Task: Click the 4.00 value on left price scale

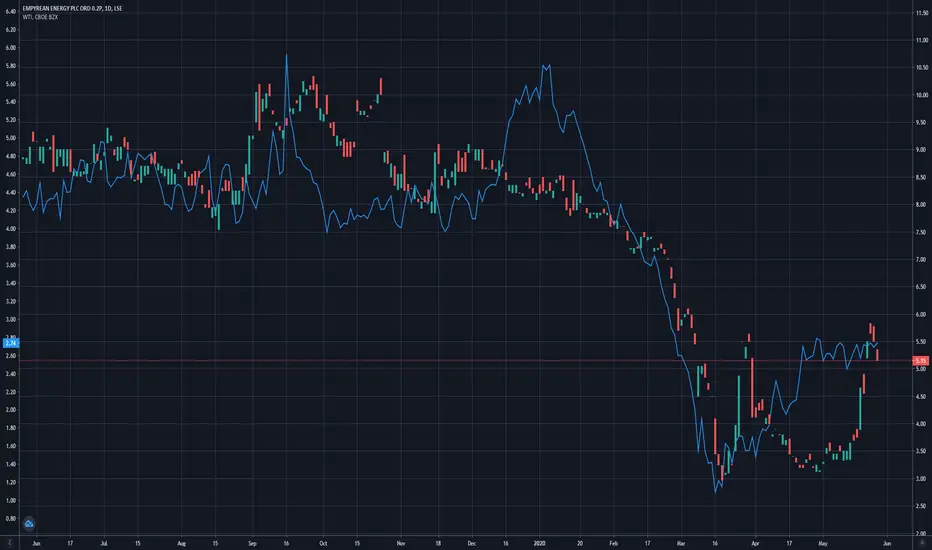Action: tap(11, 229)
